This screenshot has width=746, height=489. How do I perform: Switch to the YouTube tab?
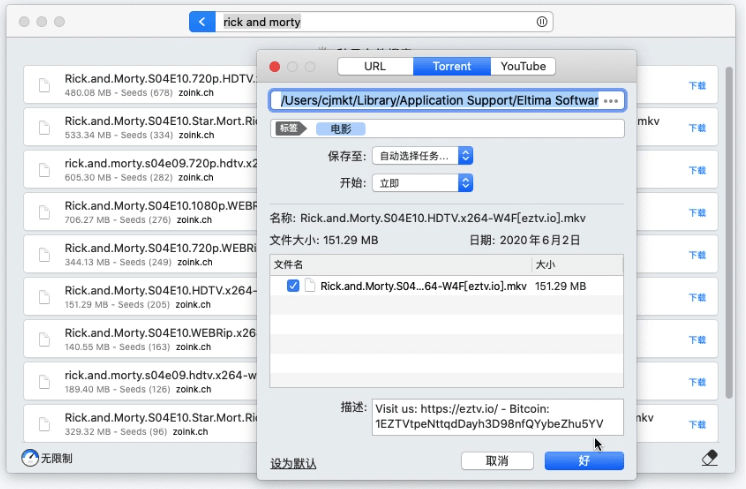click(x=523, y=66)
